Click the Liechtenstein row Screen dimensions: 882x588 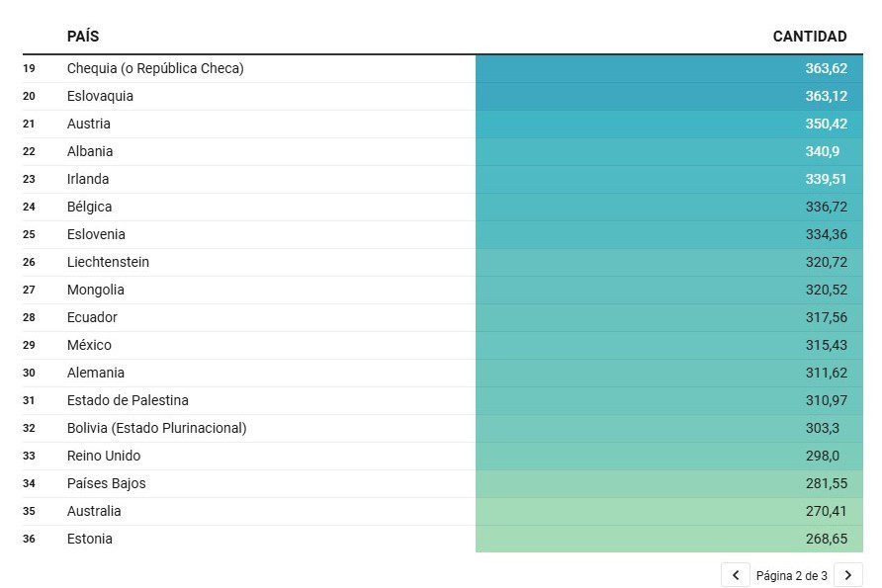tap(108, 262)
